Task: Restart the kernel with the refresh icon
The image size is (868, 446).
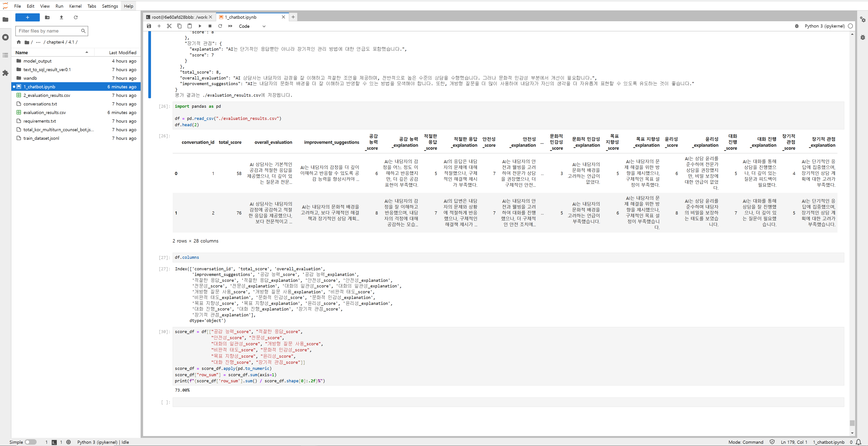Action: (x=220, y=26)
